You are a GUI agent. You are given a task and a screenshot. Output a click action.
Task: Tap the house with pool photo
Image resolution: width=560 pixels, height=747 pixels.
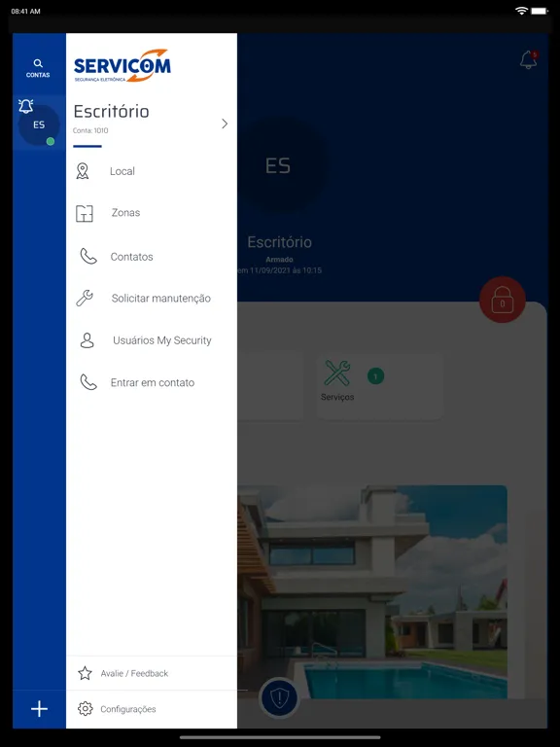point(372,592)
